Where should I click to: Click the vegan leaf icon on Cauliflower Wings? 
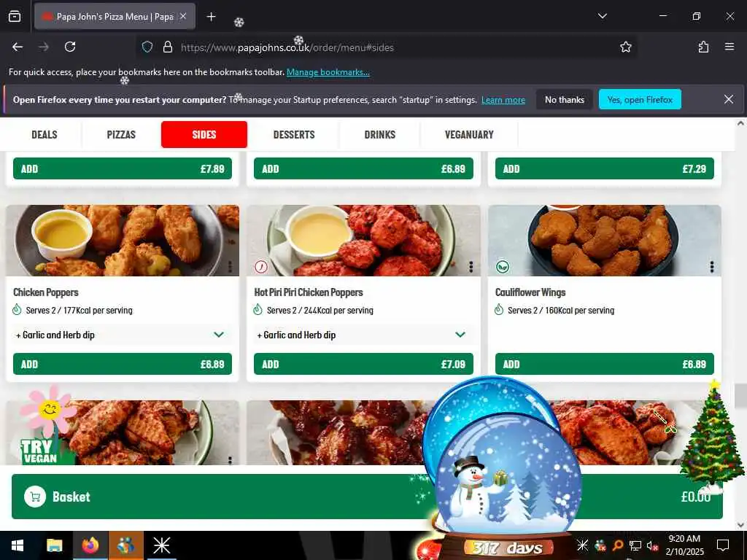502,267
